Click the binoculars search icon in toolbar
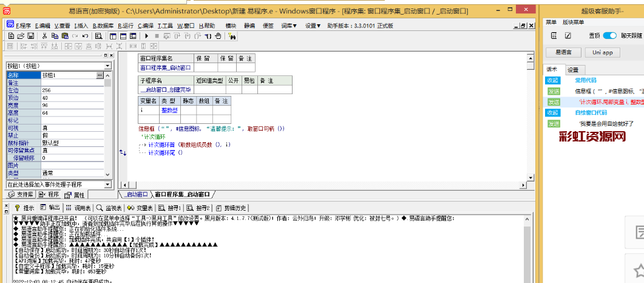The image size is (644, 283). 232,36
